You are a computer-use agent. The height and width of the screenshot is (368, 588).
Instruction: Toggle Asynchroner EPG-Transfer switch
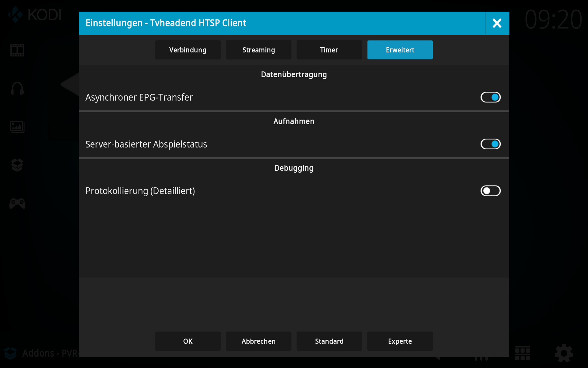click(x=490, y=97)
